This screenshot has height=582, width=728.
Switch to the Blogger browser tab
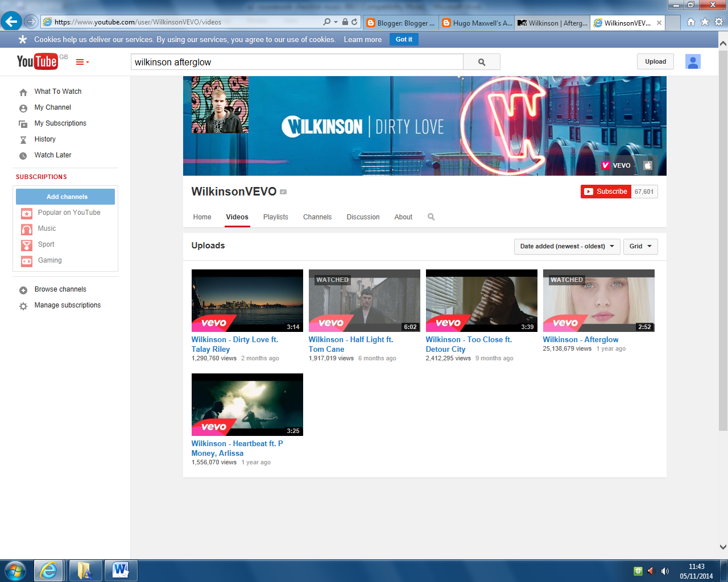point(401,23)
